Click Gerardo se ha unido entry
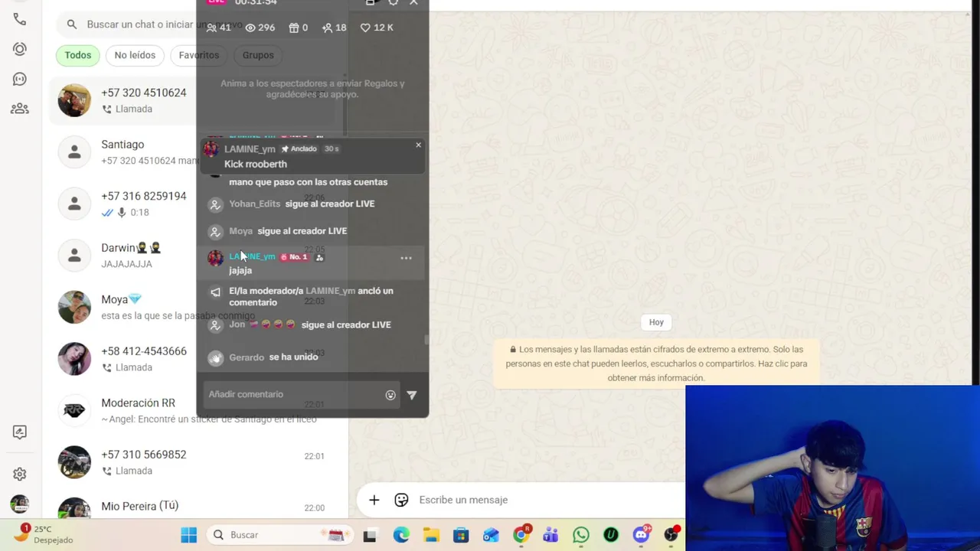This screenshot has width=980, height=551. pyautogui.click(x=273, y=357)
